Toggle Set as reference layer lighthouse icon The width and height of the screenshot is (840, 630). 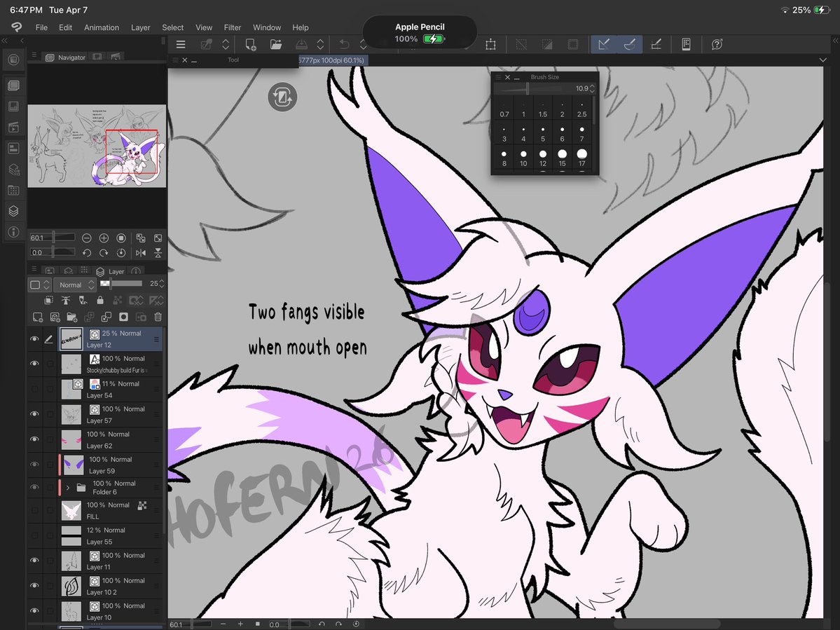(66, 301)
